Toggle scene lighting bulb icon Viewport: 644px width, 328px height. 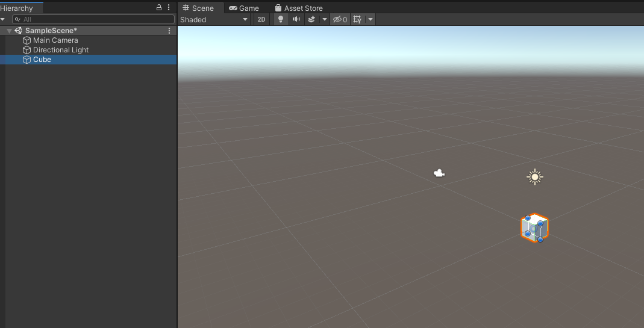coord(281,19)
